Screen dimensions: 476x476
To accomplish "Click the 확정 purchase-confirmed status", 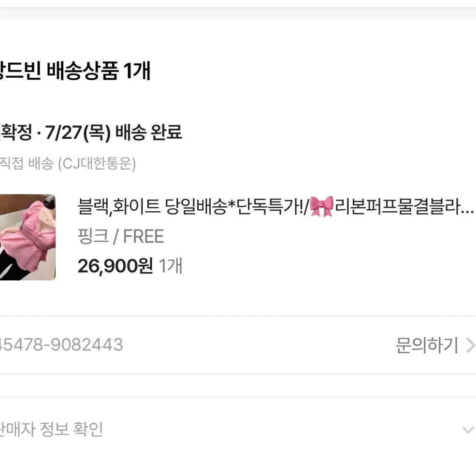I will 16,132.
